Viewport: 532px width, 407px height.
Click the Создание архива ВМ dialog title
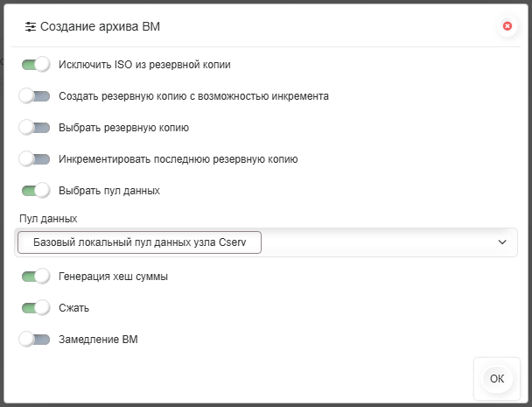pos(100,26)
